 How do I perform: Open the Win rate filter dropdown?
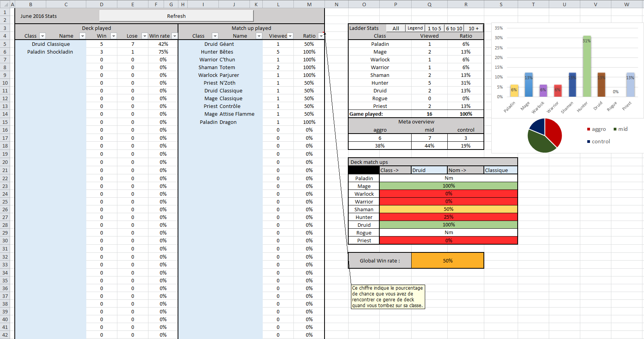click(175, 36)
